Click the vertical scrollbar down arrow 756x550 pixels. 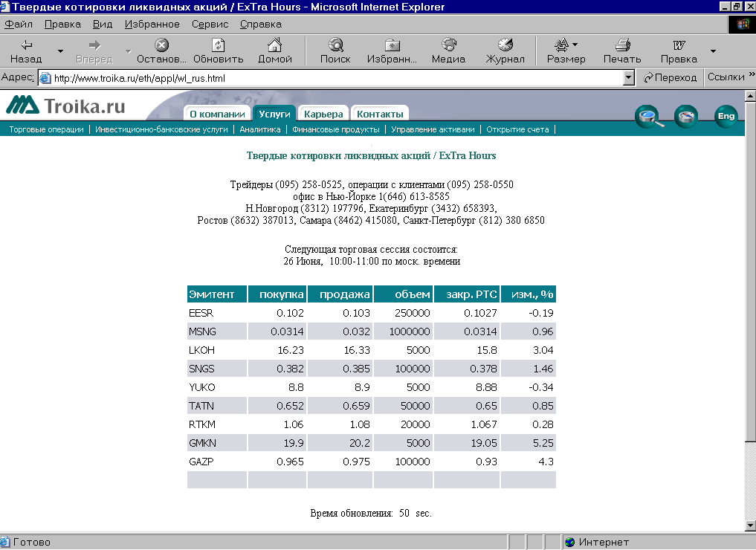pyautogui.click(x=750, y=525)
